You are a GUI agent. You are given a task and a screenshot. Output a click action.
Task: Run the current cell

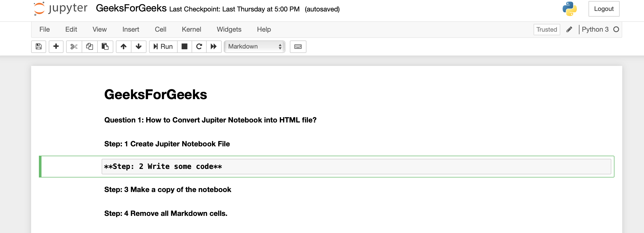163,47
